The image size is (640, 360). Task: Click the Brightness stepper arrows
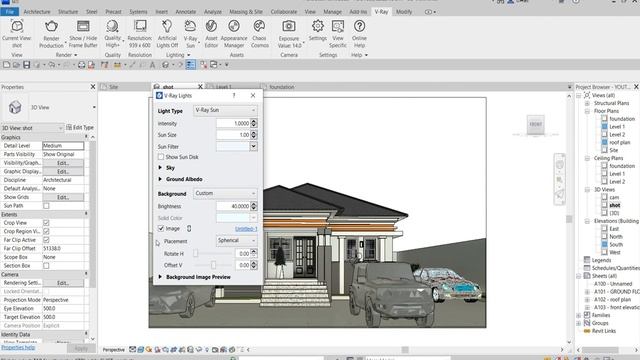click(x=254, y=206)
